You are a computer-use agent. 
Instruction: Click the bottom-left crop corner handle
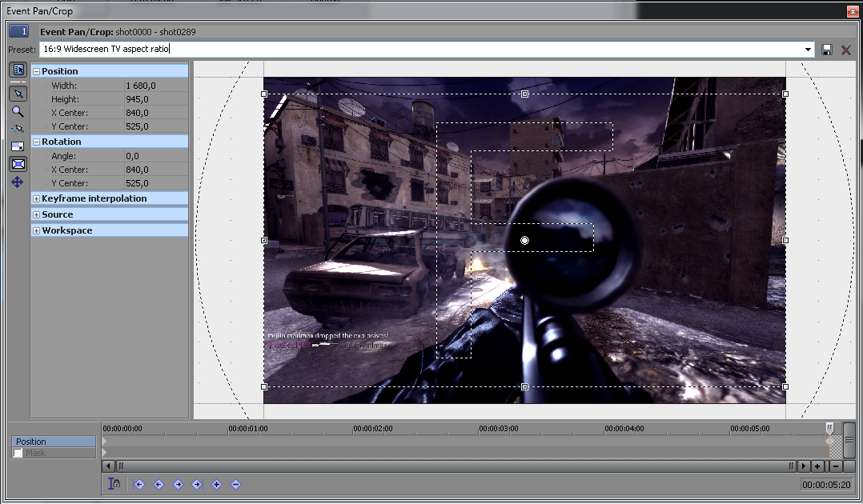263,387
